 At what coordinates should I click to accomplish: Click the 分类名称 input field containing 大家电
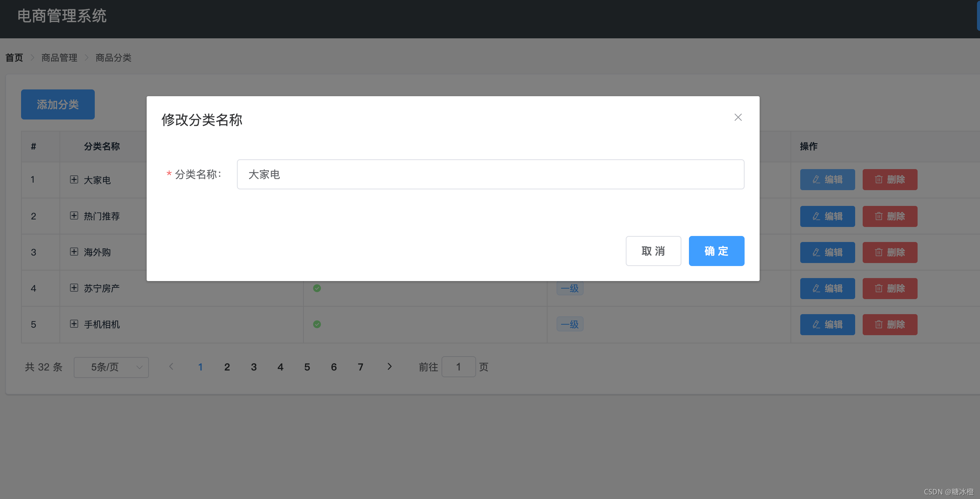(x=490, y=174)
